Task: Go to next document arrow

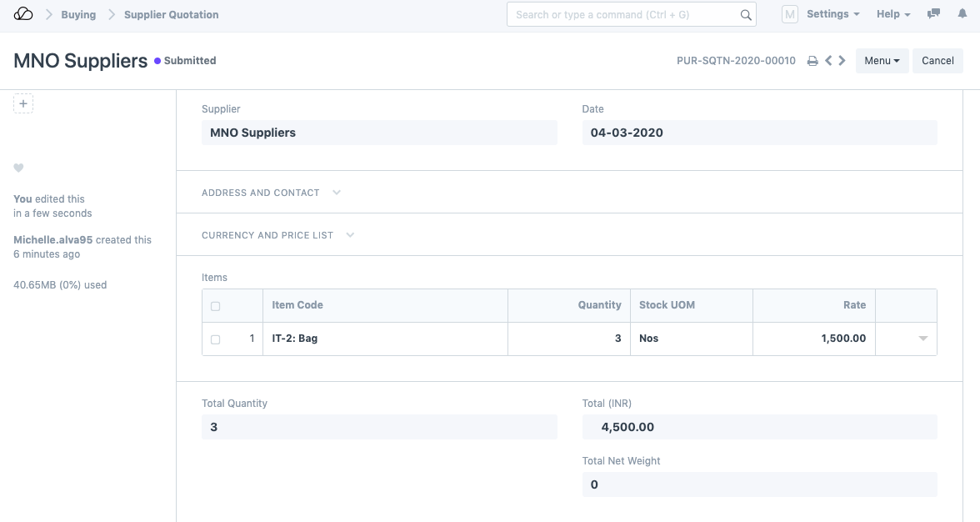Action: pos(842,61)
